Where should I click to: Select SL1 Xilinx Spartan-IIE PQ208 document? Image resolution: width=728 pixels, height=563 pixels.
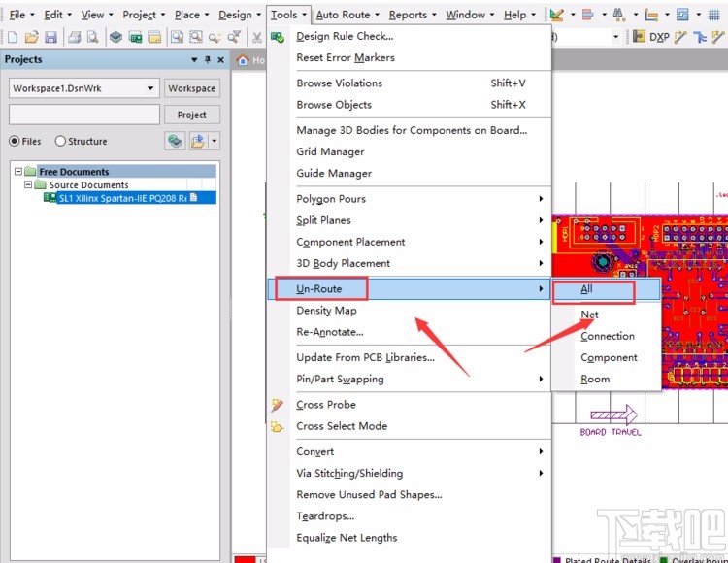[x=121, y=198]
